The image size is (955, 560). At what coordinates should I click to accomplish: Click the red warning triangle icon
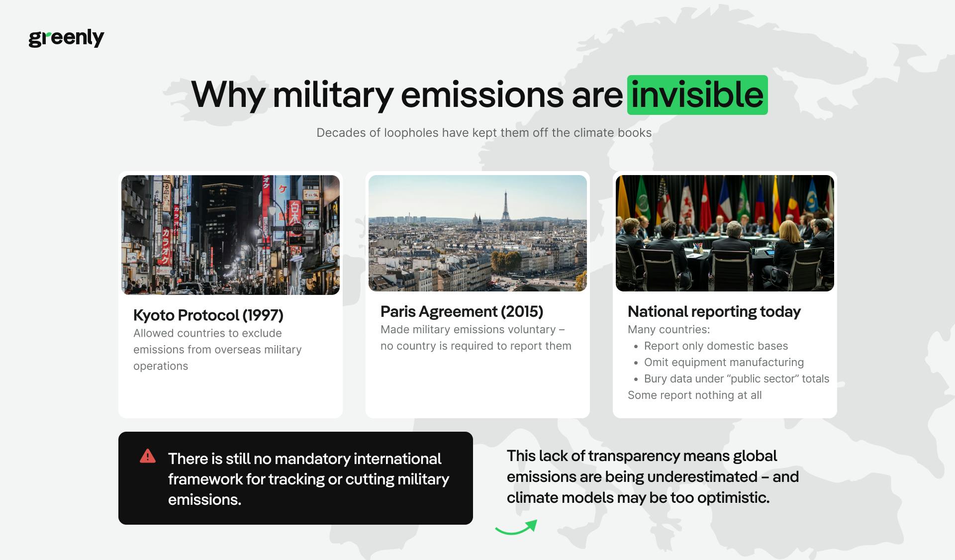[x=148, y=456]
